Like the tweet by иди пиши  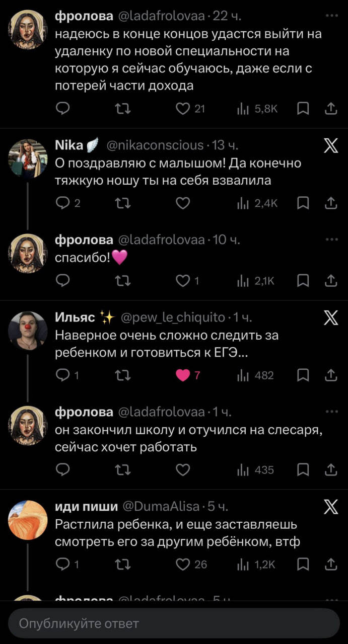pyautogui.click(x=183, y=565)
